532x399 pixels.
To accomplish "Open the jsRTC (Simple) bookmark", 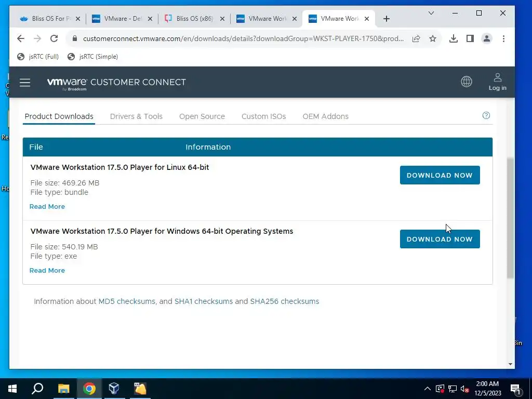I will coord(92,57).
